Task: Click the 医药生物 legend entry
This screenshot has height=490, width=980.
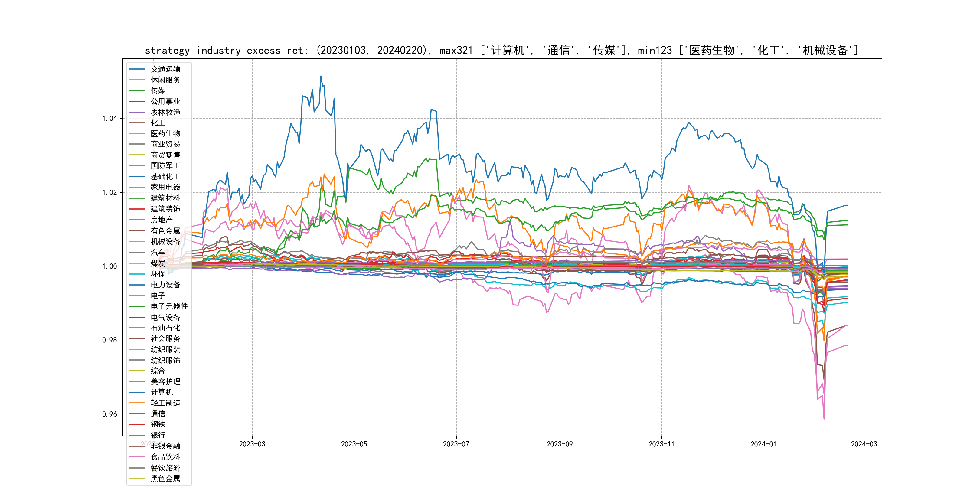Action: (165, 133)
